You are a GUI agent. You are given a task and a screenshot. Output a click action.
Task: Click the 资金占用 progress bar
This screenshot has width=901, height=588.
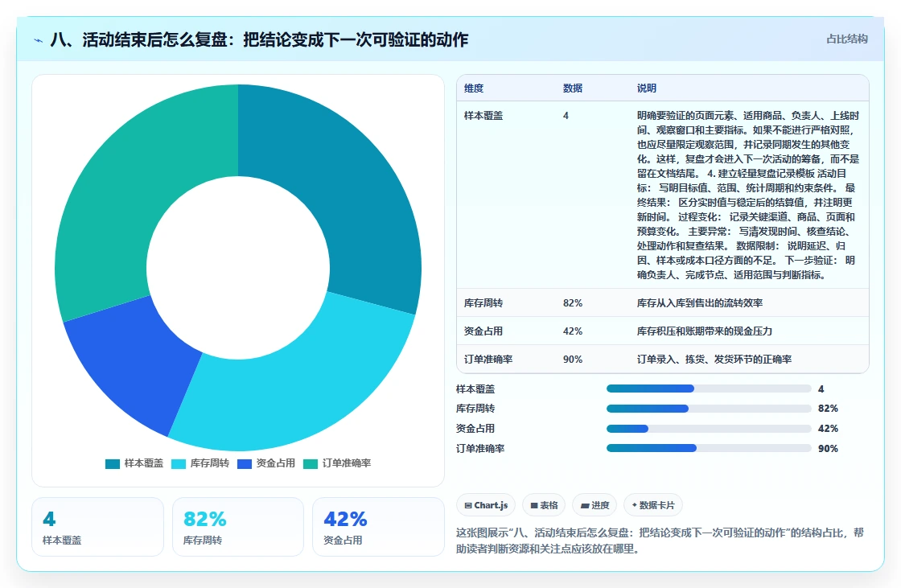tap(709, 429)
